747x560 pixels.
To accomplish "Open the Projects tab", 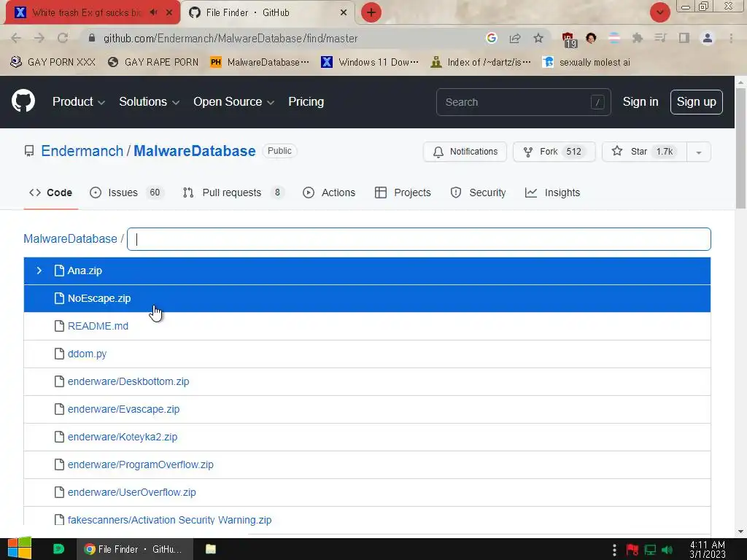I will tap(403, 192).
